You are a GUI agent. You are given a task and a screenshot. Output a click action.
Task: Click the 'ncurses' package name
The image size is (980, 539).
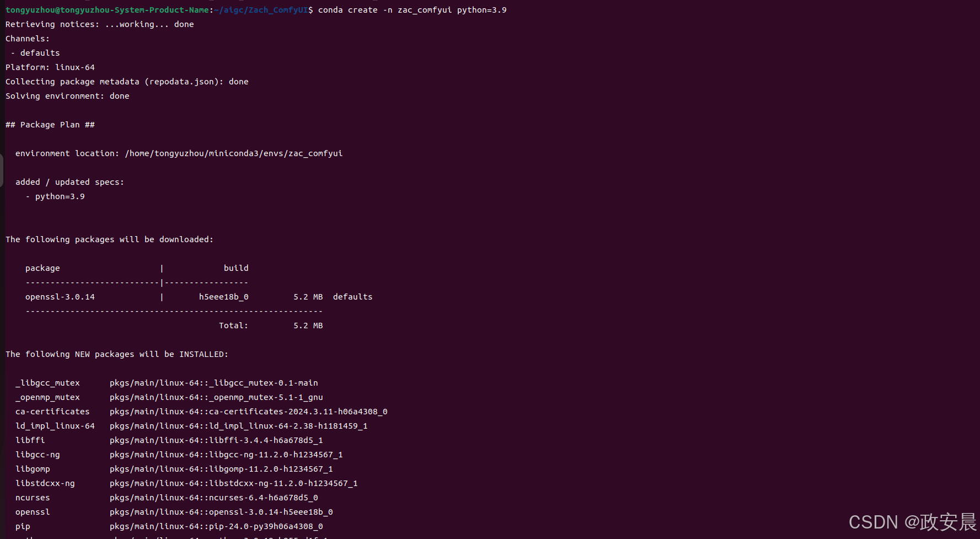(33, 498)
